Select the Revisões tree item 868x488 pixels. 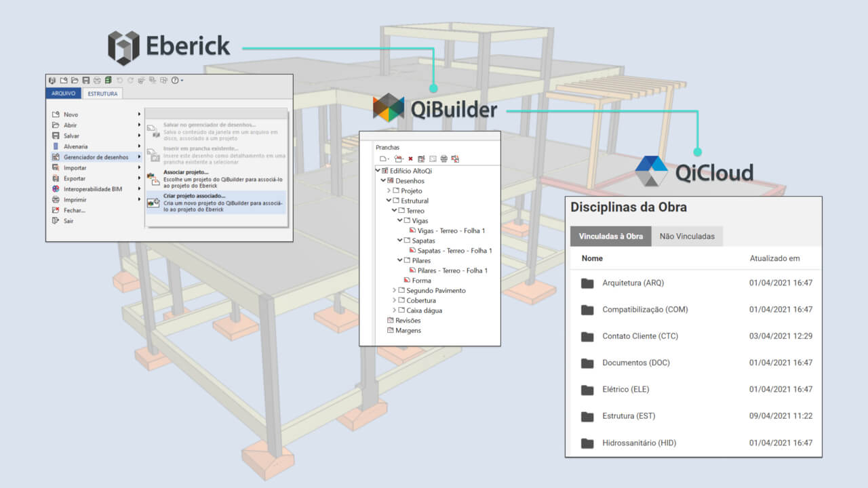pyautogui.click(x=403, y=321)
